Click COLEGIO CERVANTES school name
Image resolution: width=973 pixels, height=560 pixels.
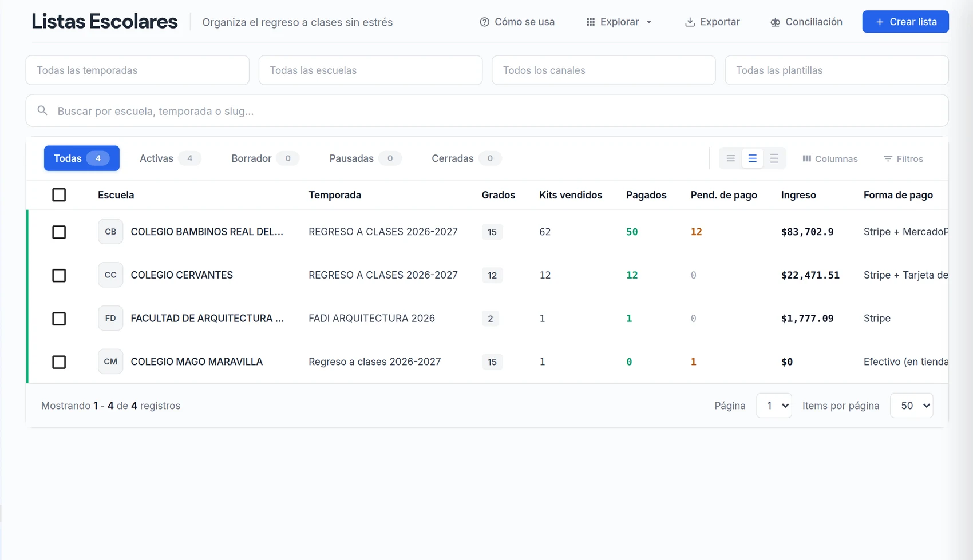pos(181,275)
